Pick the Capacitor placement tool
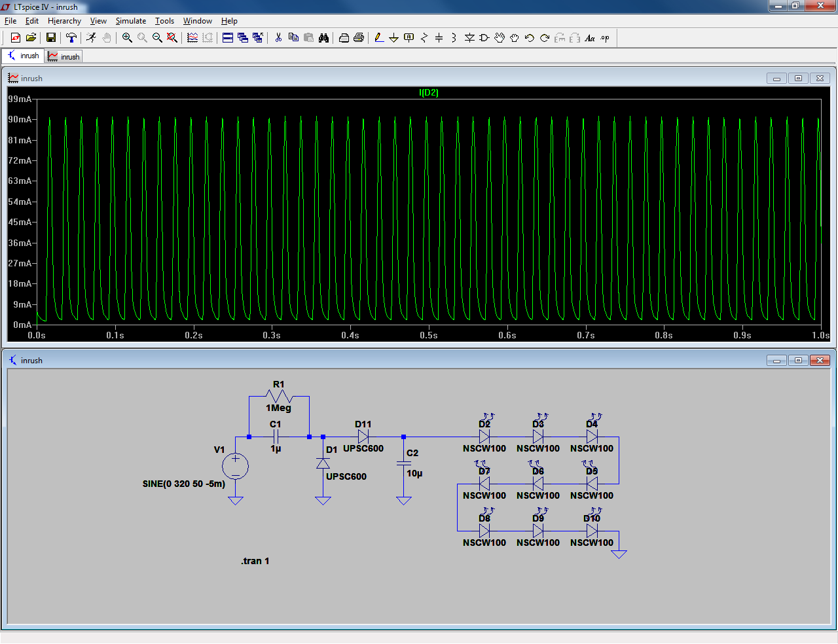 pos(439,38)
